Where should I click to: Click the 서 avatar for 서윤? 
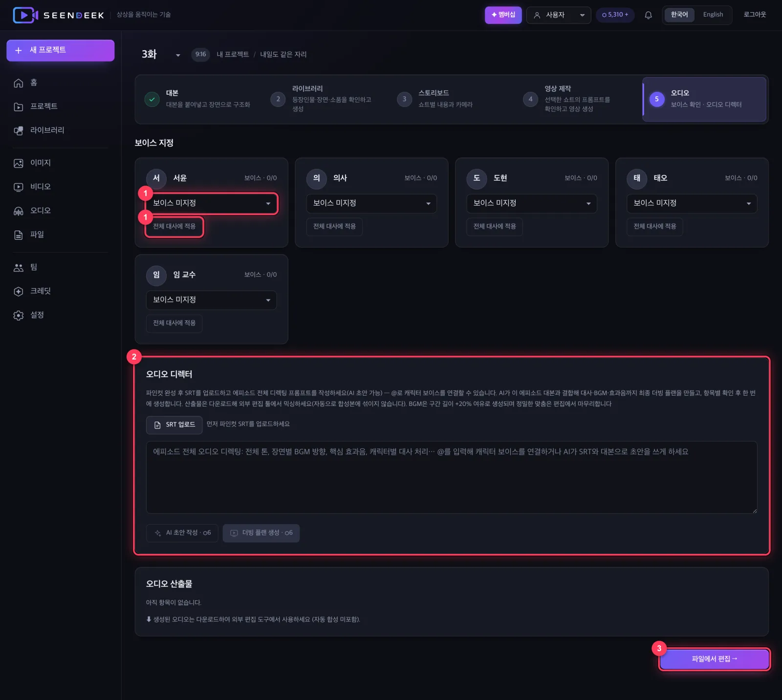(156, 178)
